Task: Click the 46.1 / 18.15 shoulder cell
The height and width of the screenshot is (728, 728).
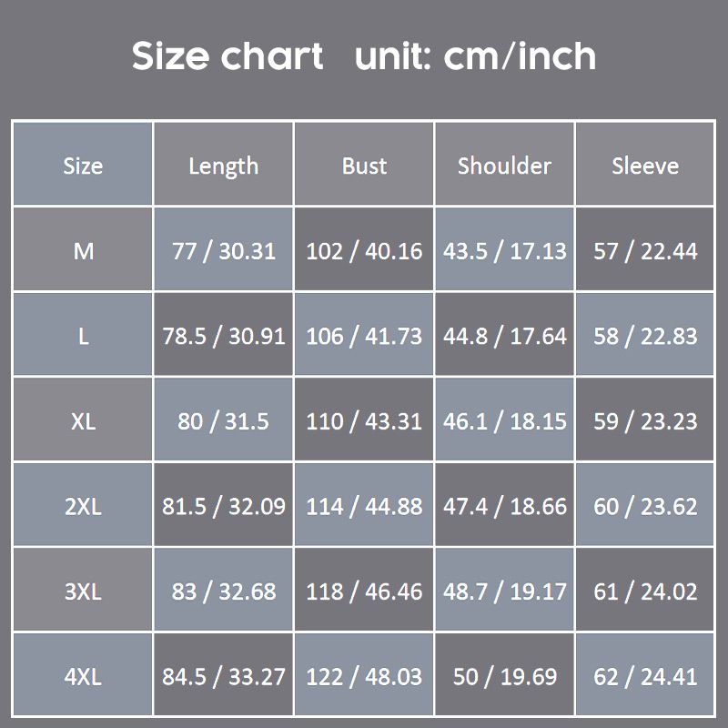Action: tap(505, 421)
